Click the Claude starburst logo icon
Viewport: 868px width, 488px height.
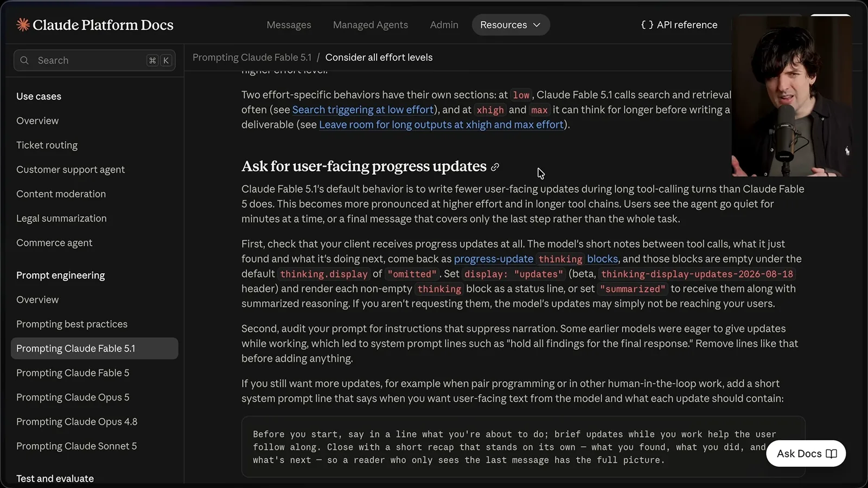click(23, 24)
